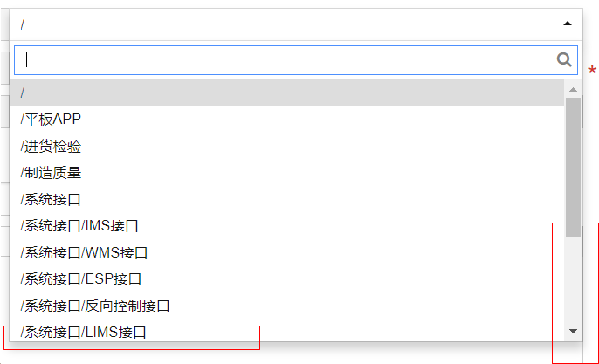Click the red required asterisk
The width and height of the screenshot is (599, 364).
point(592,72)
